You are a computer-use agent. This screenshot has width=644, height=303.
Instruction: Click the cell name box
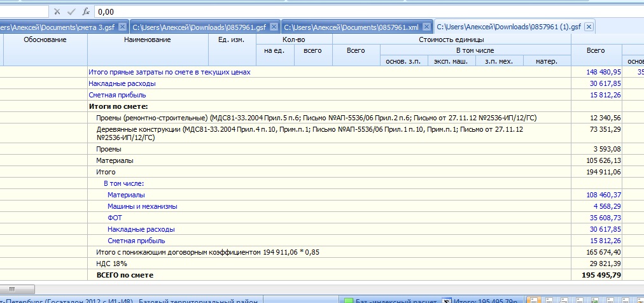24,12
